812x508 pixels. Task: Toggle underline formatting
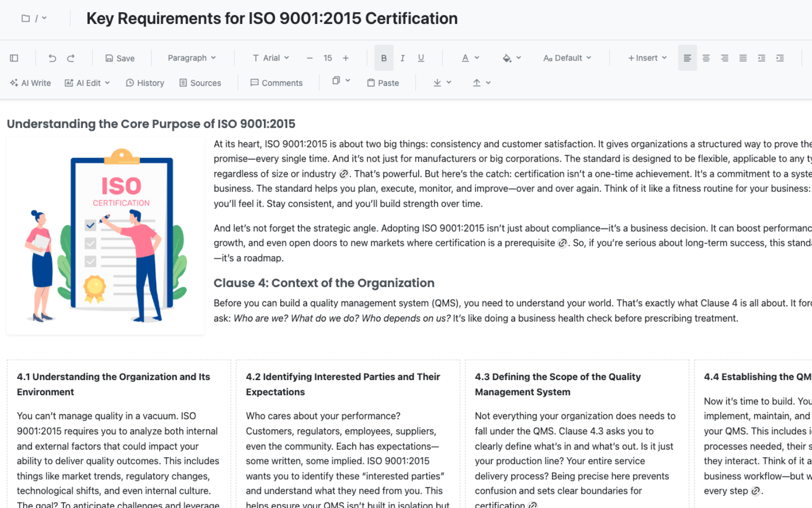coord(421,58)
